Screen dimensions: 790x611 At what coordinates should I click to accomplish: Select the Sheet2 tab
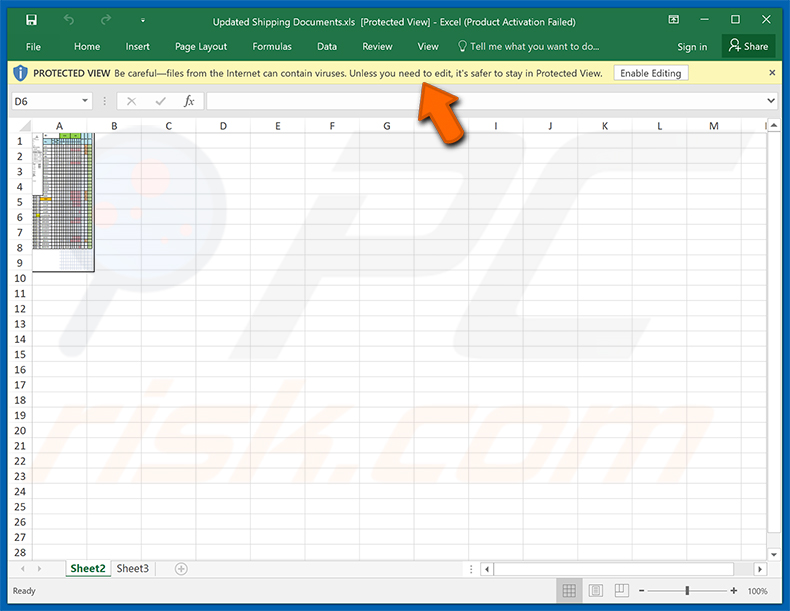pyautogui.click(x=88, y=569)
